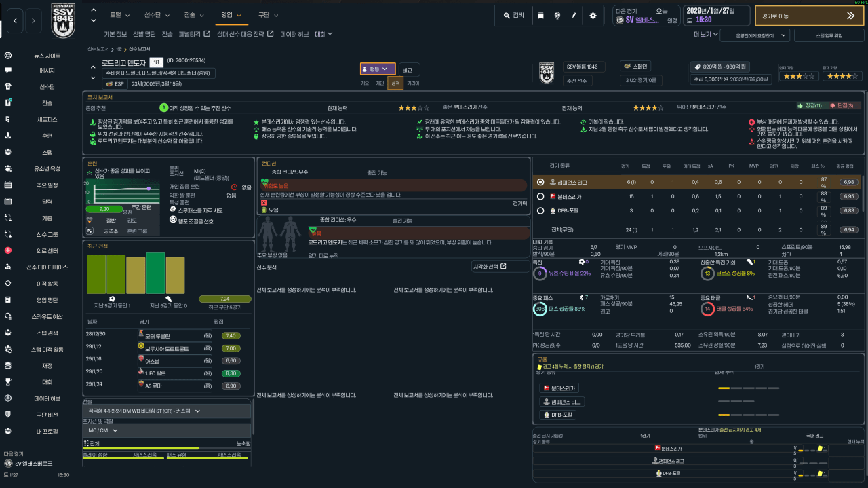Viewport: 868px width, 488px height.
Task: Open 스카우트 예산 sidebar icon
Action: click(x=8, y=316)
